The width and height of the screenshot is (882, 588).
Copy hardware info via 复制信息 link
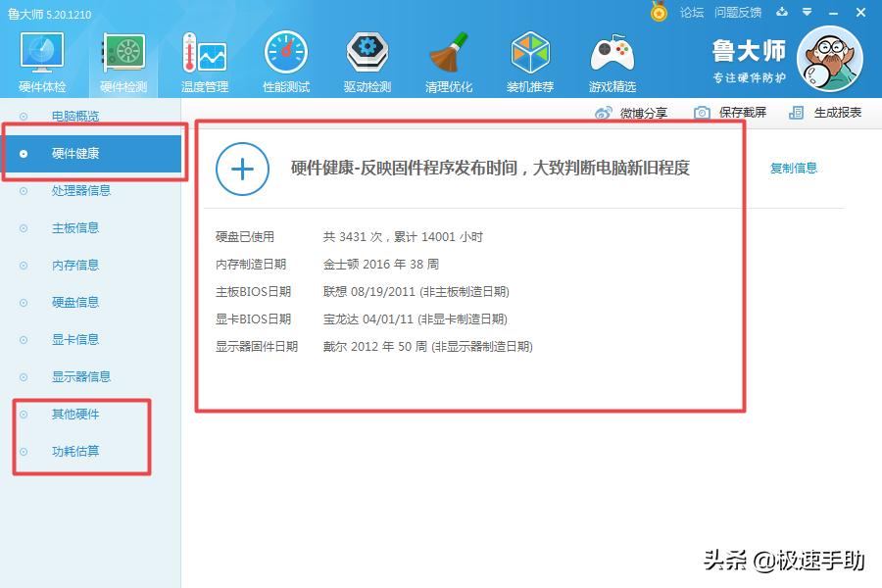(794, 168)
